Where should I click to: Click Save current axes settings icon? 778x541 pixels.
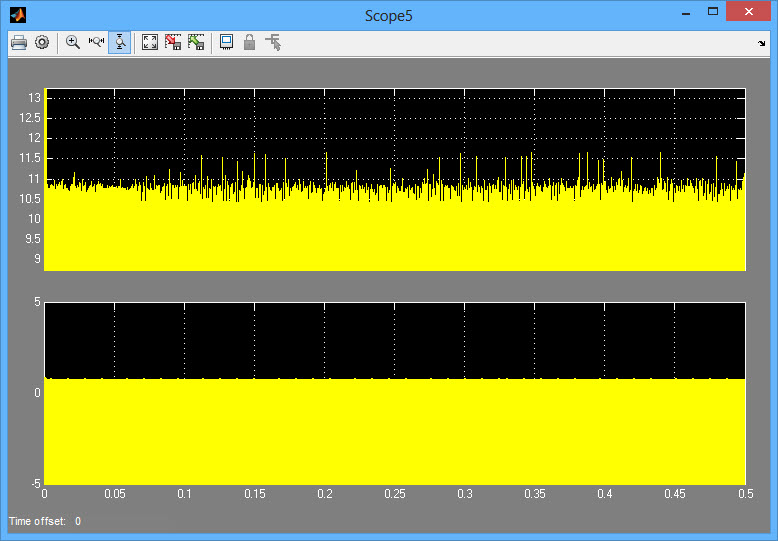tap(173, 42)
